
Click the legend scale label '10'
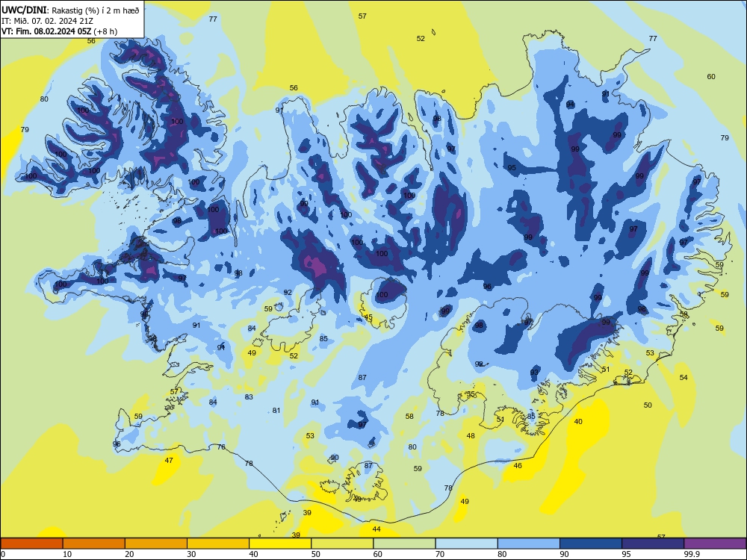[67, 554]
